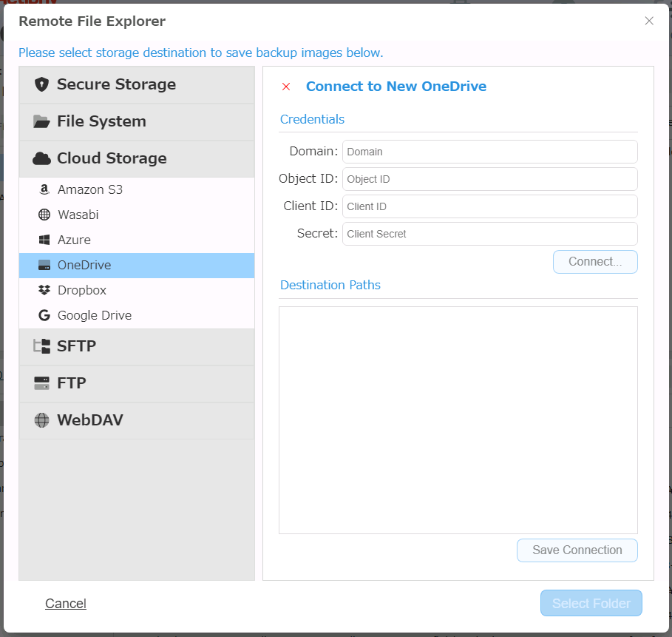Viewport: 672px width, 637px height.
Task: Click the Google Drive G icon
Action: [x=44, y=316]
